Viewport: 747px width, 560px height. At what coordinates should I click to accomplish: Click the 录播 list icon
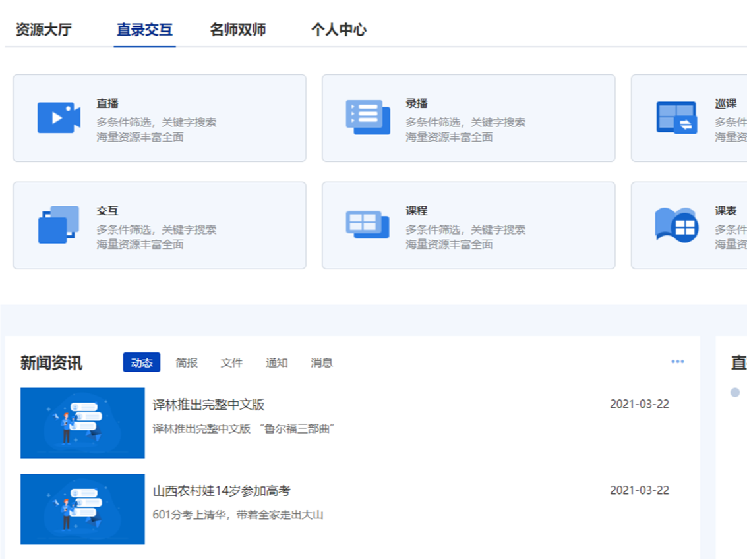[x=368, y=117]
